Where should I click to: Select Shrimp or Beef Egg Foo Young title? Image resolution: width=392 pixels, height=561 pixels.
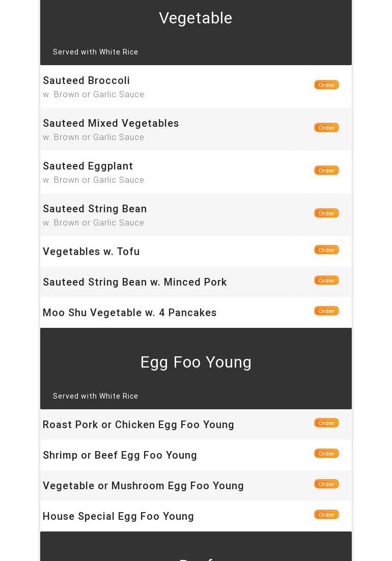(120, 455)
